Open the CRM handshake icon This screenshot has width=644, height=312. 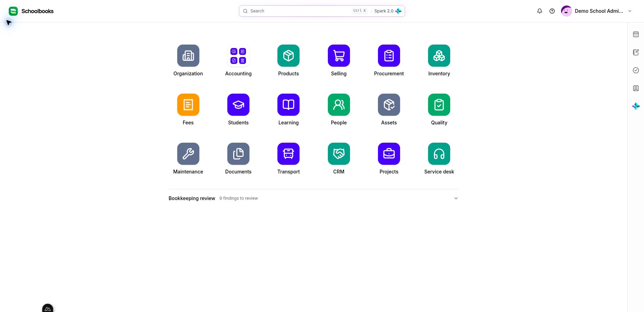pos(339,154)
